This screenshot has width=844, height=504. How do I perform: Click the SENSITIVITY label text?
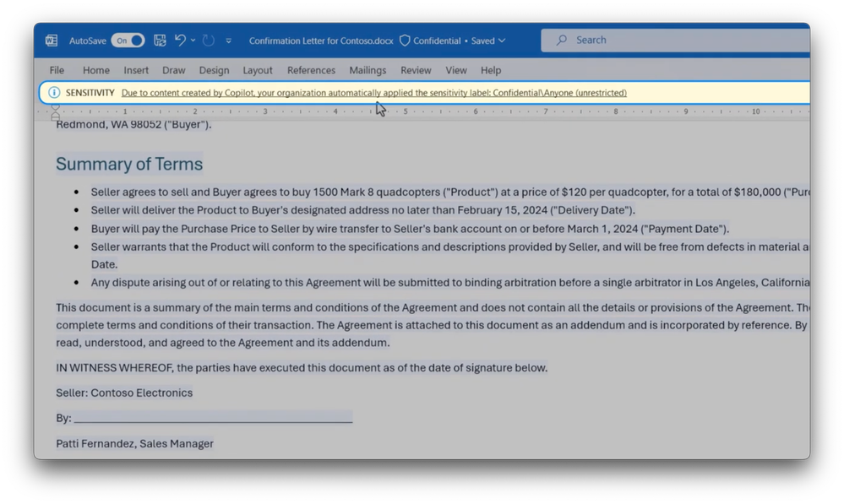click(90, 93)
